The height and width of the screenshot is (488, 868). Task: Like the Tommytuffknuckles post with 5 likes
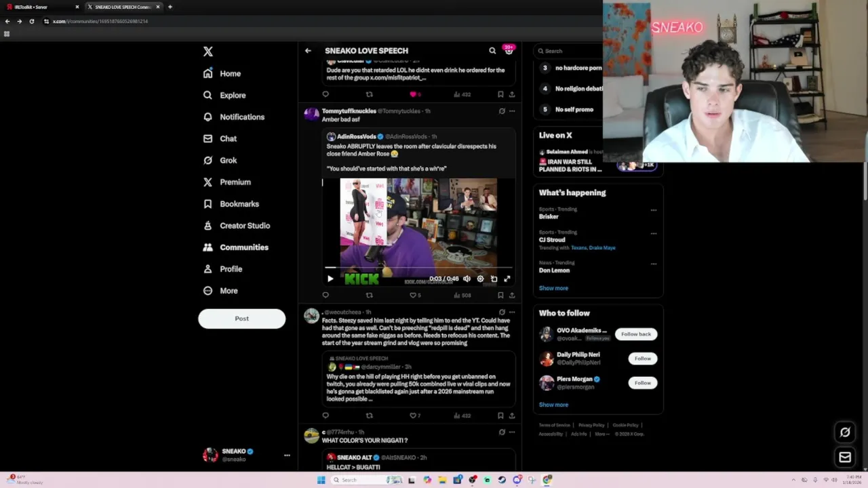point(415,295)
